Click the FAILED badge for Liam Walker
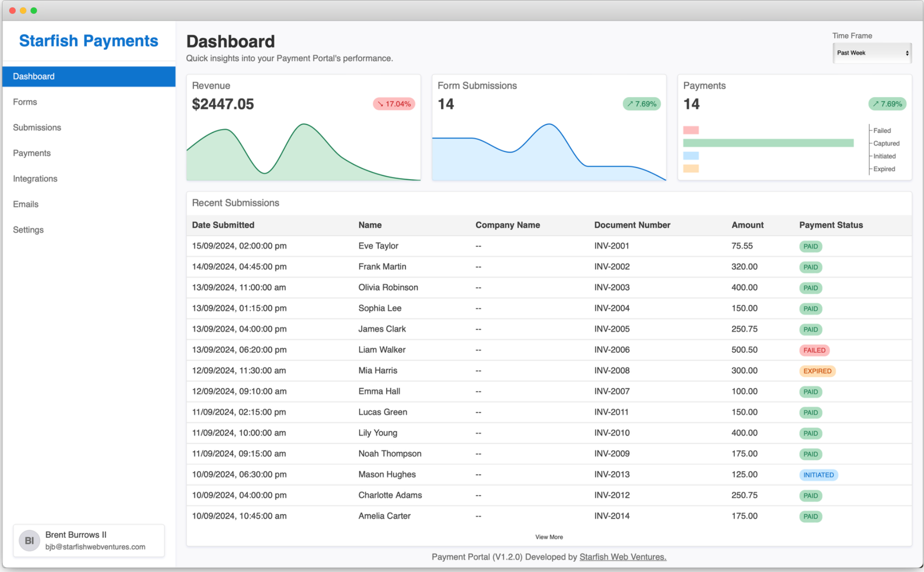924x572 pixels. 814,350
